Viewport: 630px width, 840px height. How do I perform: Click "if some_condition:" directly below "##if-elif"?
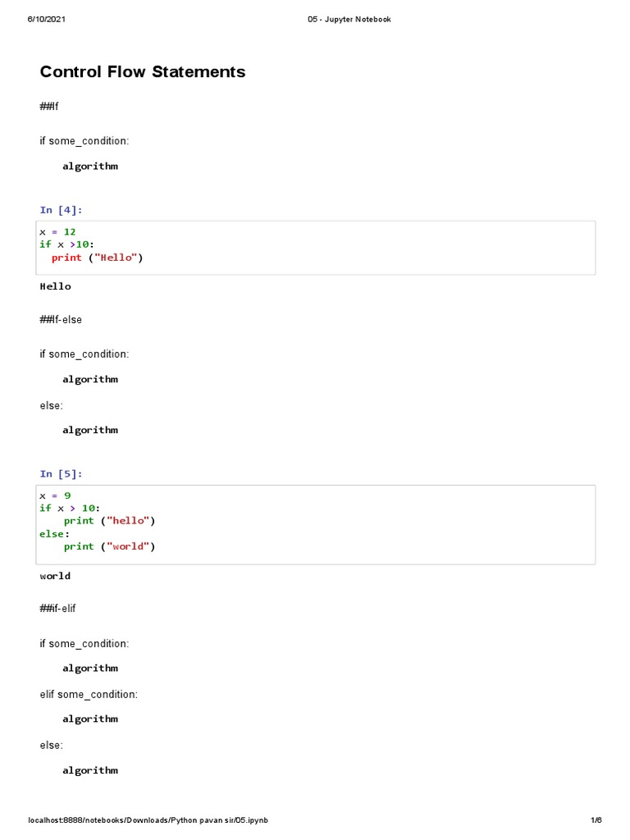coord(84,644)
